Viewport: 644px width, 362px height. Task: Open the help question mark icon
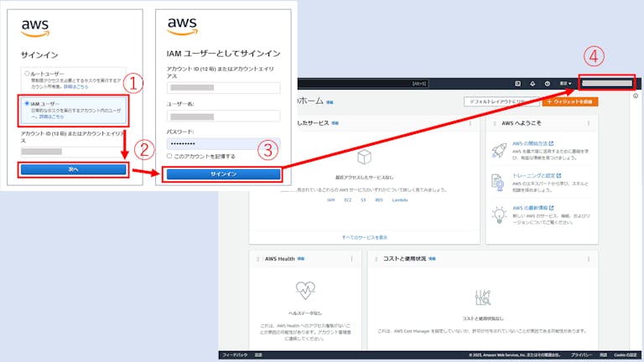point(547,84)
